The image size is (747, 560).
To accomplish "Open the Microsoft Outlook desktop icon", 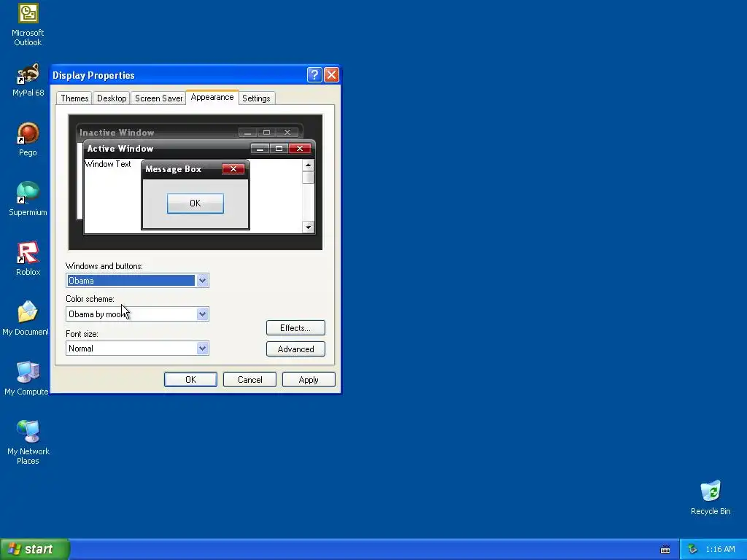I will [28, 25].
